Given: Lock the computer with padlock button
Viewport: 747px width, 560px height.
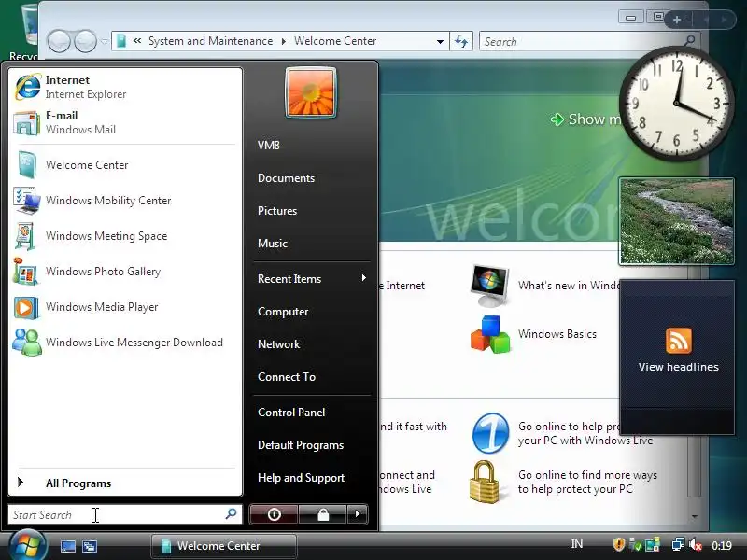Looking at the screenshot, I should coord(323,514).
